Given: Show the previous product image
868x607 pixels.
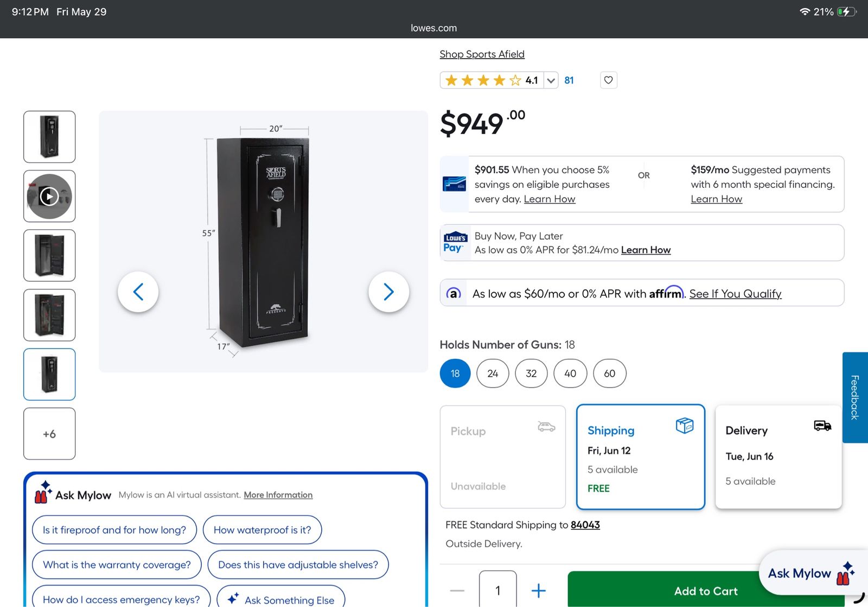Looking at the screenshot, I should 138,292.
